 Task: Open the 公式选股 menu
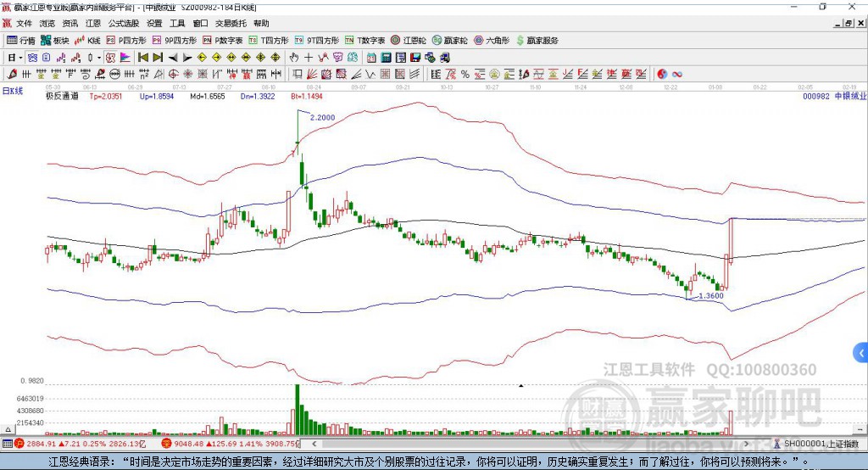tap(124, 23)
